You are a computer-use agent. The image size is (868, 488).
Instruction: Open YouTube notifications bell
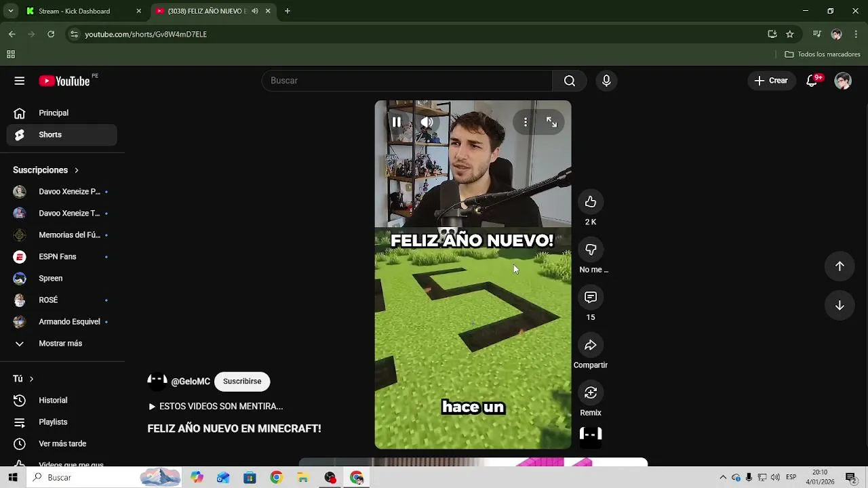coord(812,81)
